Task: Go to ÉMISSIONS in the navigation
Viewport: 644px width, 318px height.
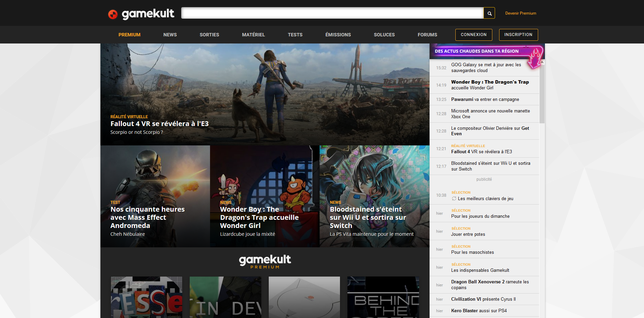Action: [x=338, y=35]
